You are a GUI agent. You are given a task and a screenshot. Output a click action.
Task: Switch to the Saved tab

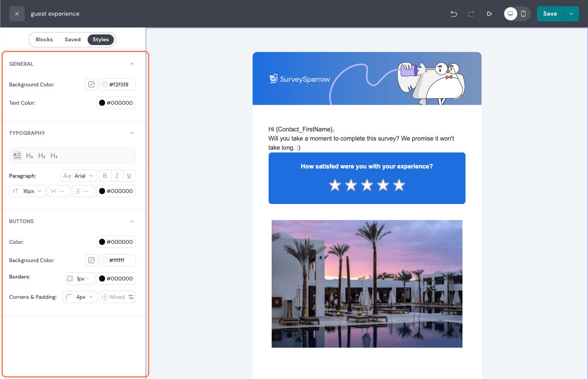pos(72,40)
